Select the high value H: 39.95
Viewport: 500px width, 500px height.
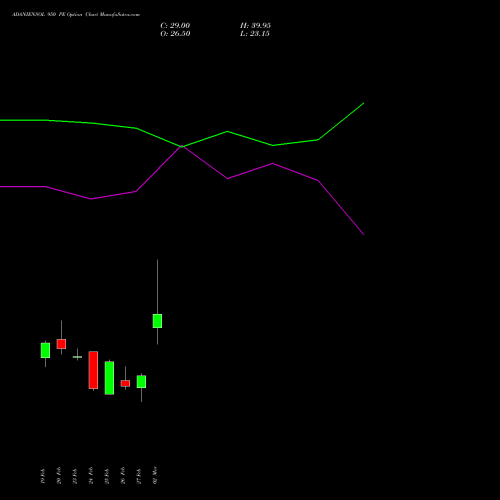pyautogui.click(x=255, y=26)
